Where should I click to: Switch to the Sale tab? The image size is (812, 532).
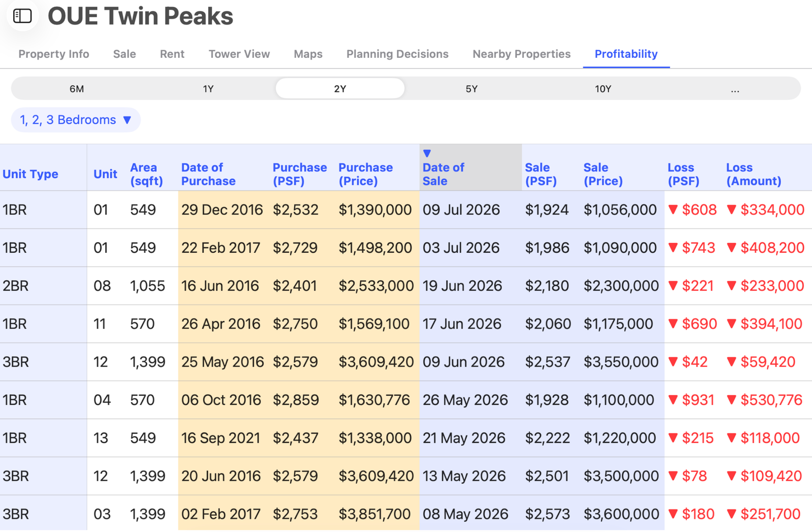124,54
